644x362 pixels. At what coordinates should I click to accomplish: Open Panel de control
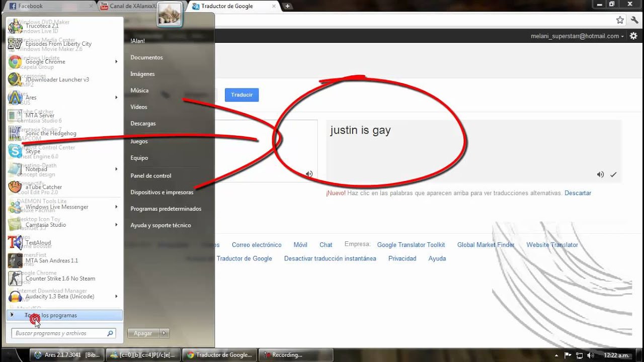point(151,176)
